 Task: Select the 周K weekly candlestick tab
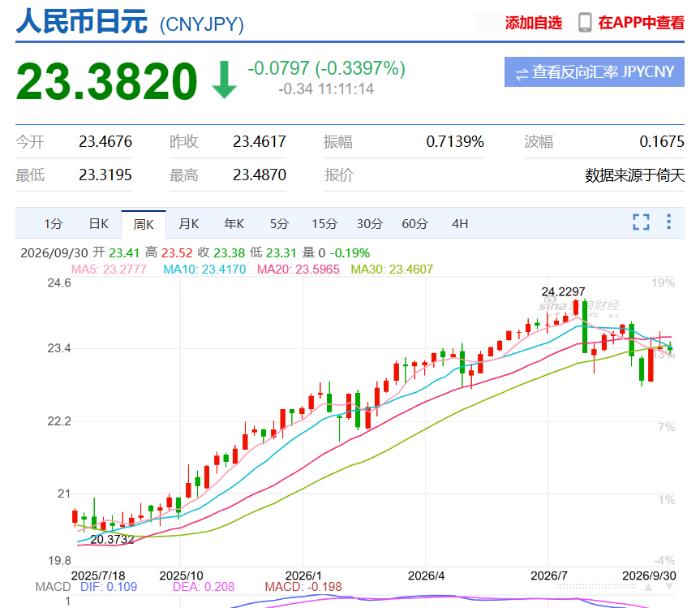[x=144, y=224]
